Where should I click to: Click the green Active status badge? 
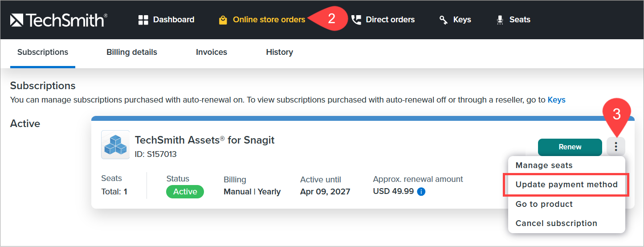click(185, 192)
